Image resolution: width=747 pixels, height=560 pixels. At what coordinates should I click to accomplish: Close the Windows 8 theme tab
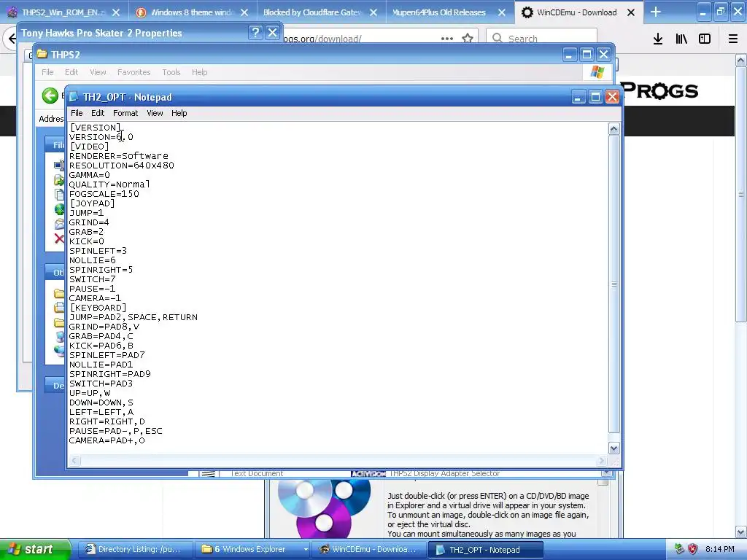click(x=244, y=12)
